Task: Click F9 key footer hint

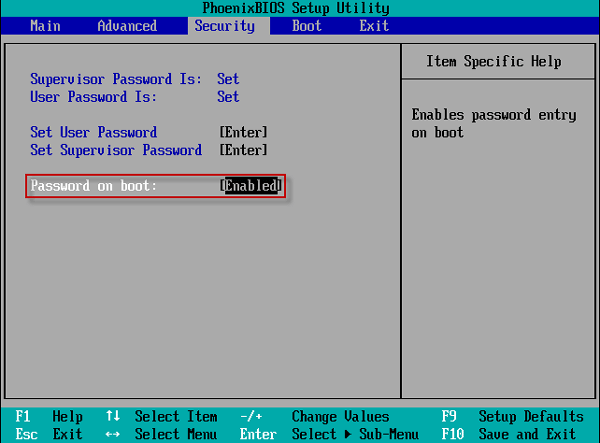Action: pos(449,416)
